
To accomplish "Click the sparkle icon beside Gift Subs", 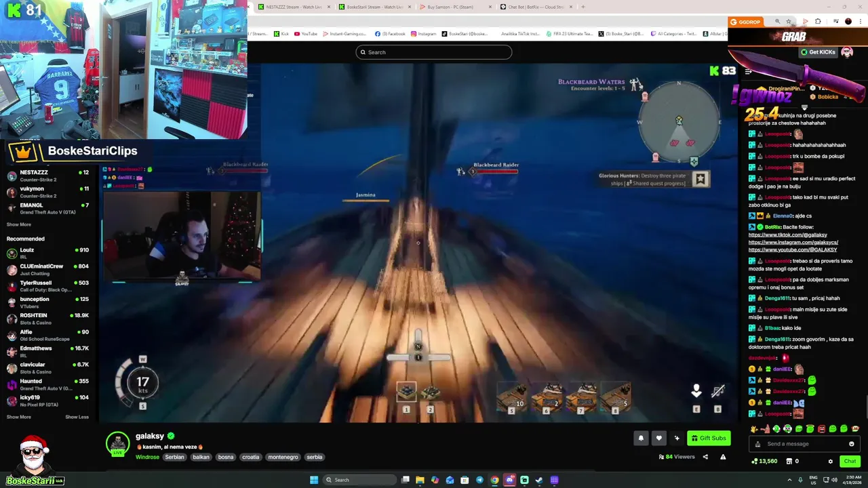I will 676,438.
